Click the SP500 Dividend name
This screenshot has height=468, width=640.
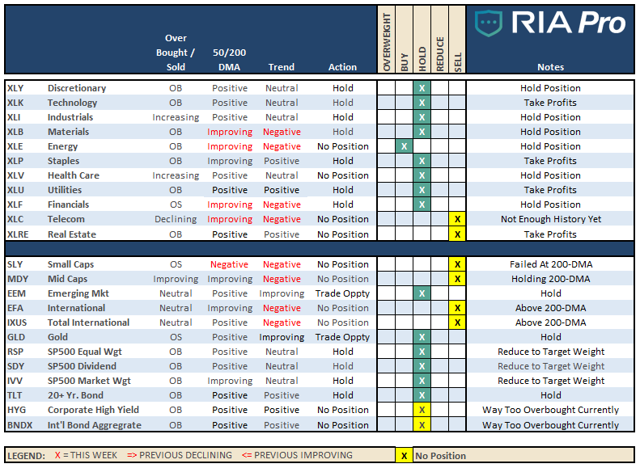click(82, 366)
